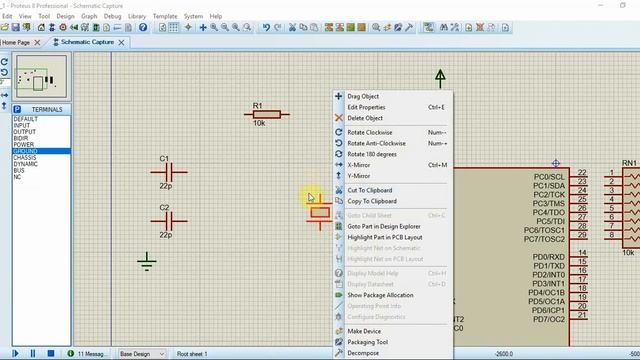Switch to the Home Page tab

(x=16, y=42)
